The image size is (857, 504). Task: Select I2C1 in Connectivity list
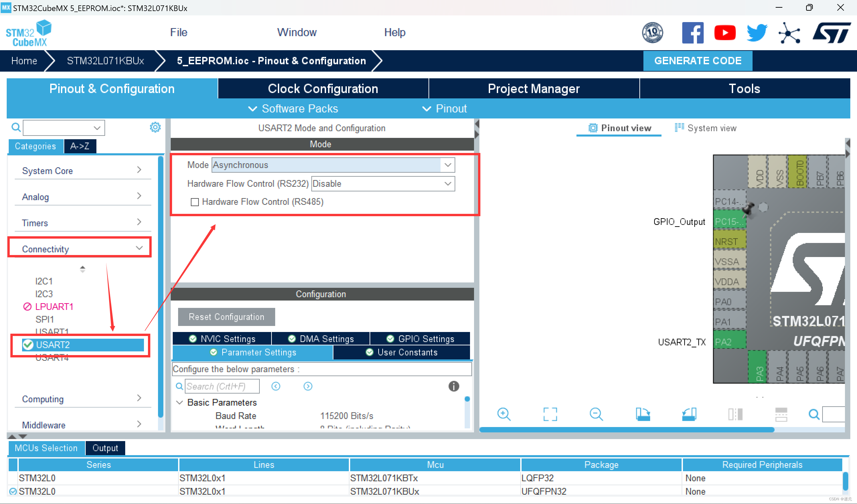click(44, 281)
